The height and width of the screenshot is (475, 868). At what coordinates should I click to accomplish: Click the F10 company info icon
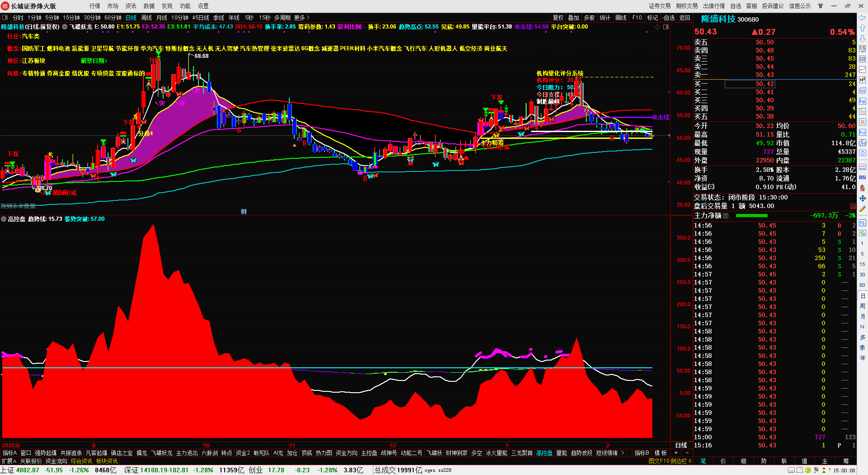tap(863, 101)
